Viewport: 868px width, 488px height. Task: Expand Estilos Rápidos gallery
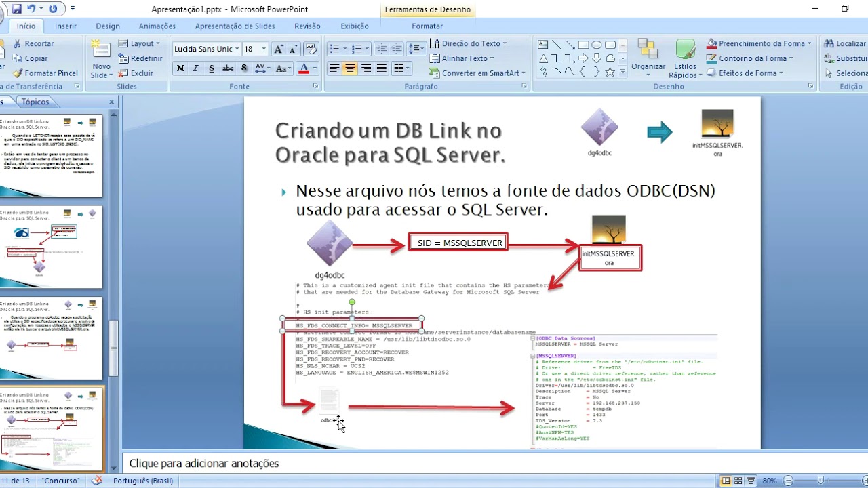[685, 60]
